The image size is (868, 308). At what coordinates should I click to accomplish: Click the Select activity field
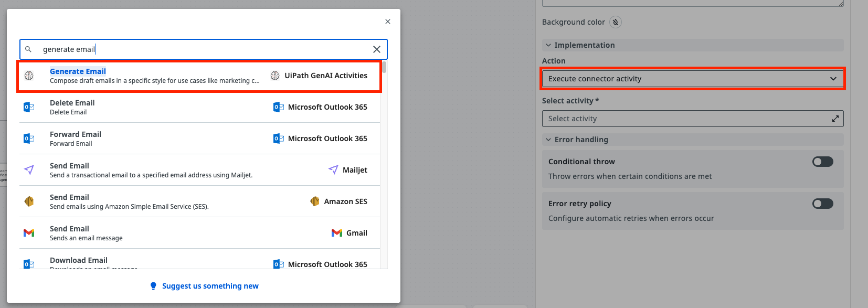693,119
